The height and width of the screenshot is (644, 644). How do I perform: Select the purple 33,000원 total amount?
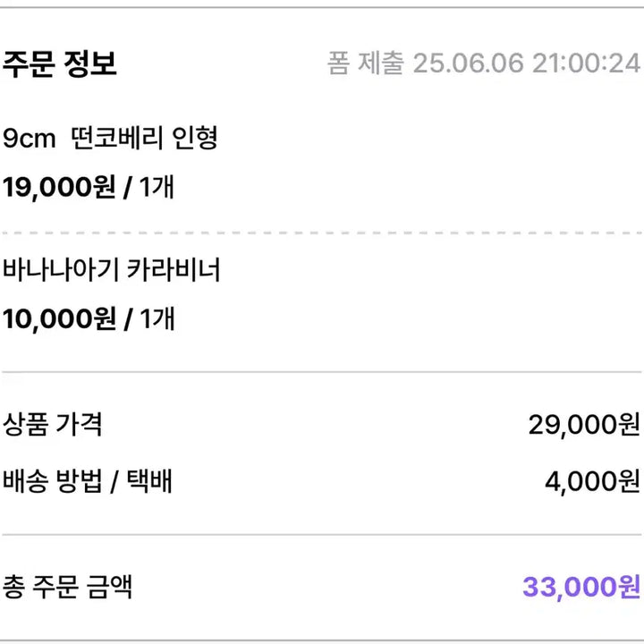coord(581,587)
